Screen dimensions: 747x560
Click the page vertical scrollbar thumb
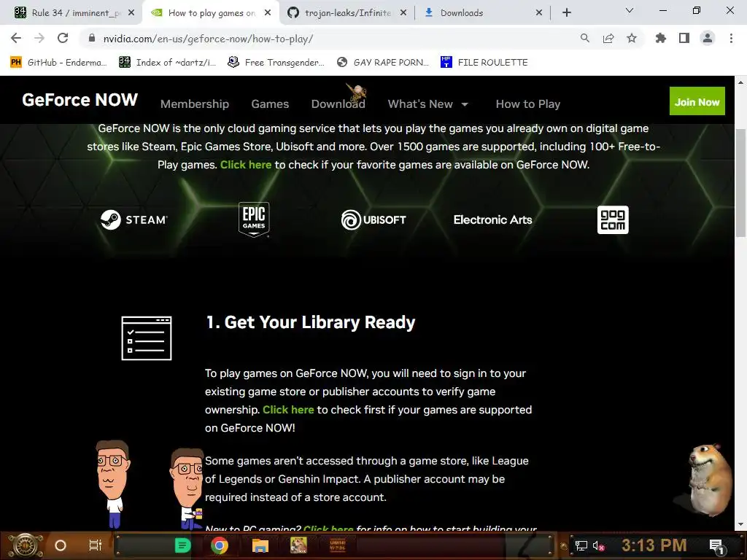point(740,182)
